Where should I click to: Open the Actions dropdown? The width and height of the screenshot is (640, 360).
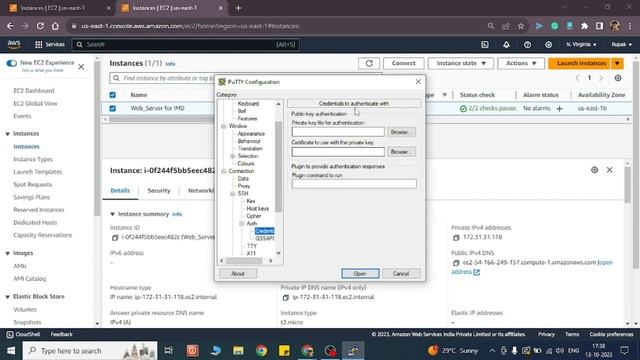tap(521, 63)
